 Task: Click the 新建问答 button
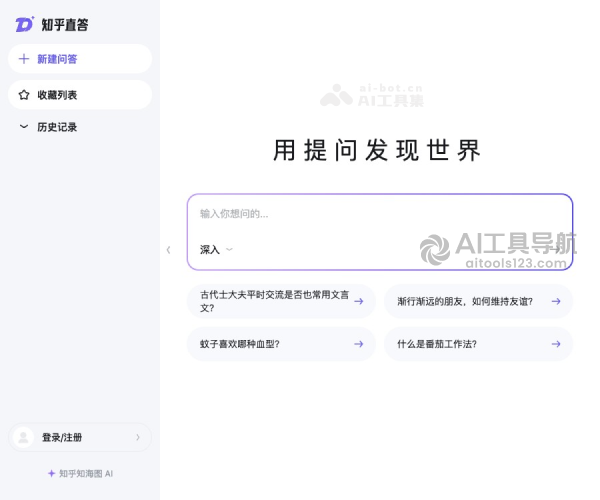click(x=80, y=59)
